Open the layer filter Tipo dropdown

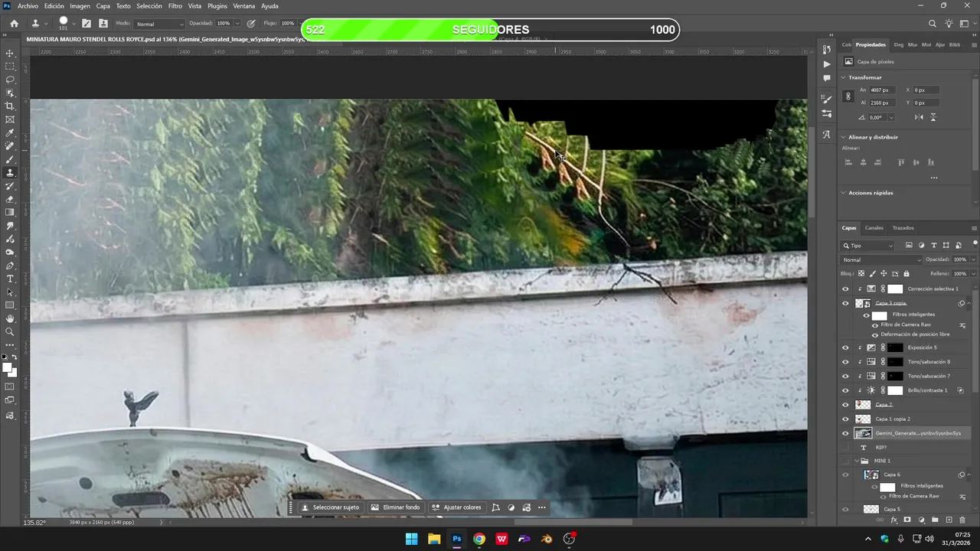868,246
